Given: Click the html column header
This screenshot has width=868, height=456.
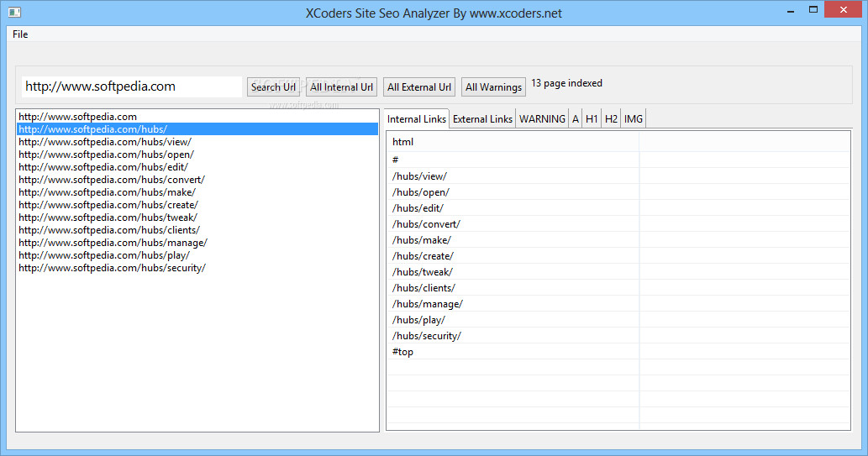Looking at the screenshot, I should pos(513,142).
